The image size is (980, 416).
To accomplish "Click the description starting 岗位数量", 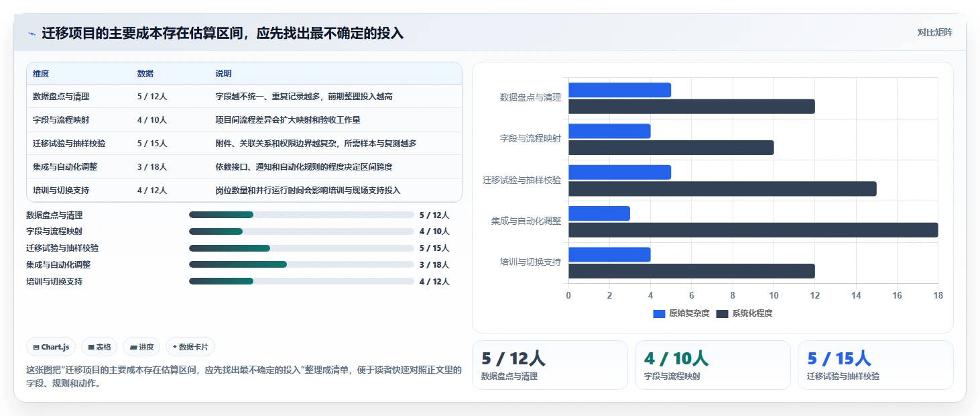I will [308, 191].
